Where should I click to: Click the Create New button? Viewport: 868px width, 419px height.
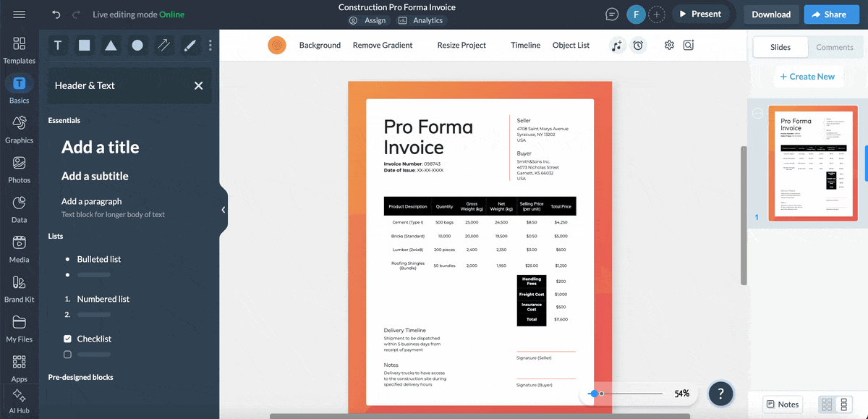click(808, 76)
